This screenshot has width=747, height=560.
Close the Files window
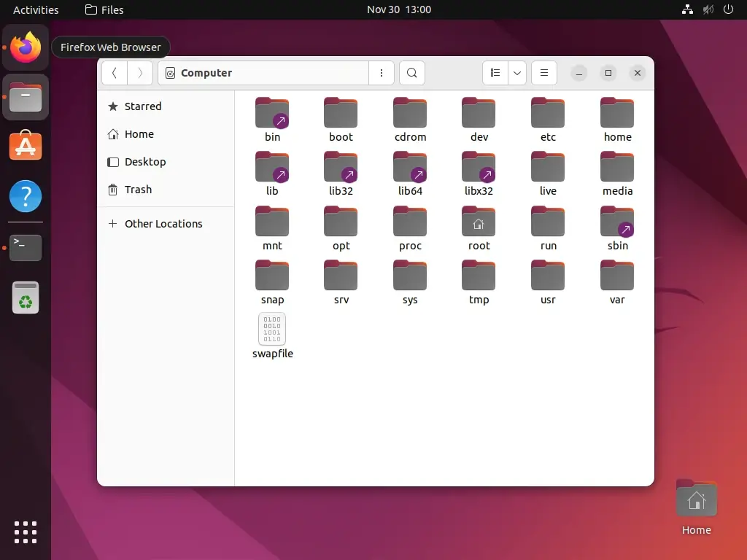[x=638, y=73]
